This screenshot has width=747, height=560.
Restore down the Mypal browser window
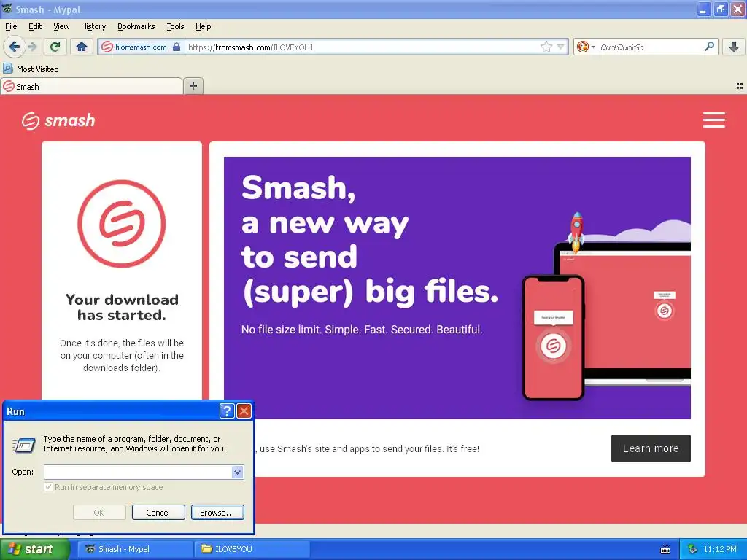point(720,9)
